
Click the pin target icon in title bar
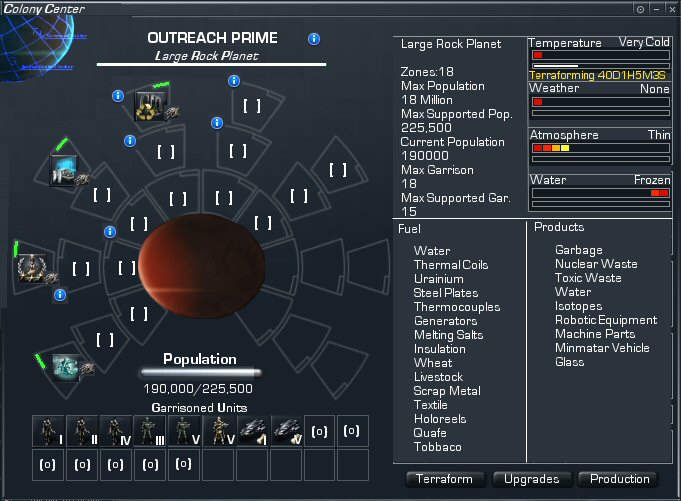point(640,9)
